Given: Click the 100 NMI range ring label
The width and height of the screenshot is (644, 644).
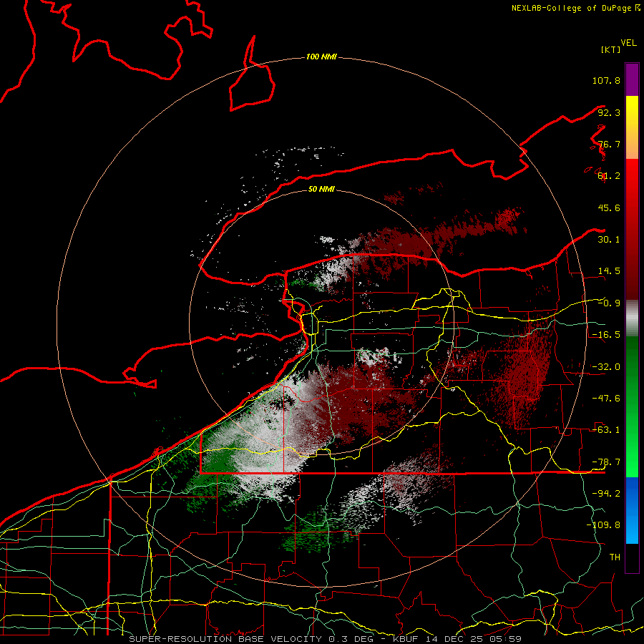Looking at the screenshot, I should pyautogui.click(x=321, y=57).
